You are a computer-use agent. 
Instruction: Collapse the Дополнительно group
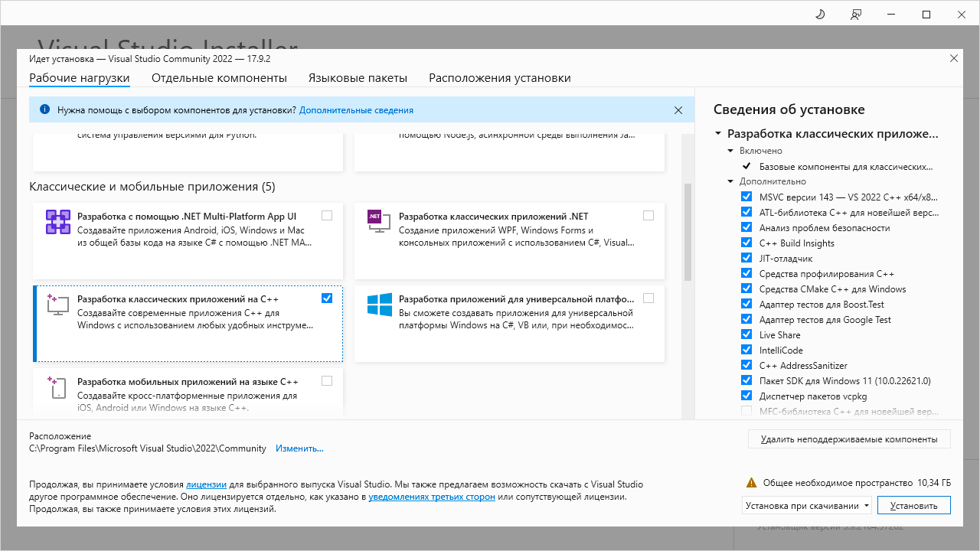pyautogui.click(x=731, y=181)
